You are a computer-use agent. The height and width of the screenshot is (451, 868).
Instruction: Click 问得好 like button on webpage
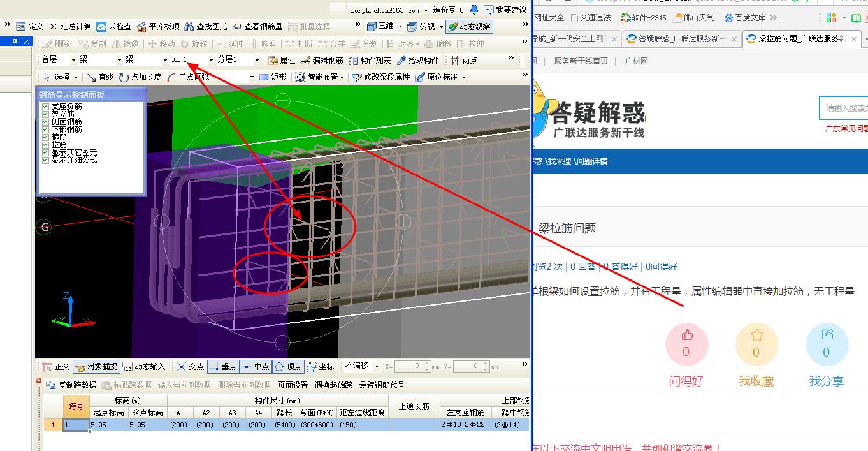pyautogui.click(x=686, y=345)
